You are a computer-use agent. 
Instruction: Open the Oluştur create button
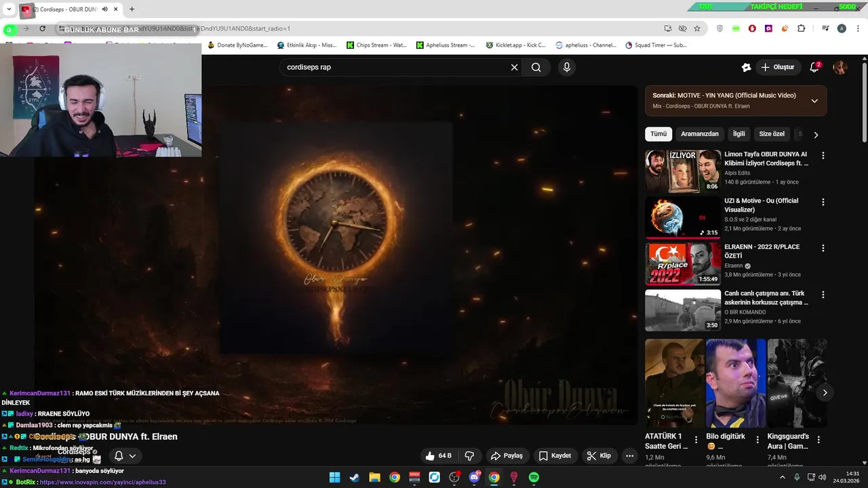tap(777, 67)
